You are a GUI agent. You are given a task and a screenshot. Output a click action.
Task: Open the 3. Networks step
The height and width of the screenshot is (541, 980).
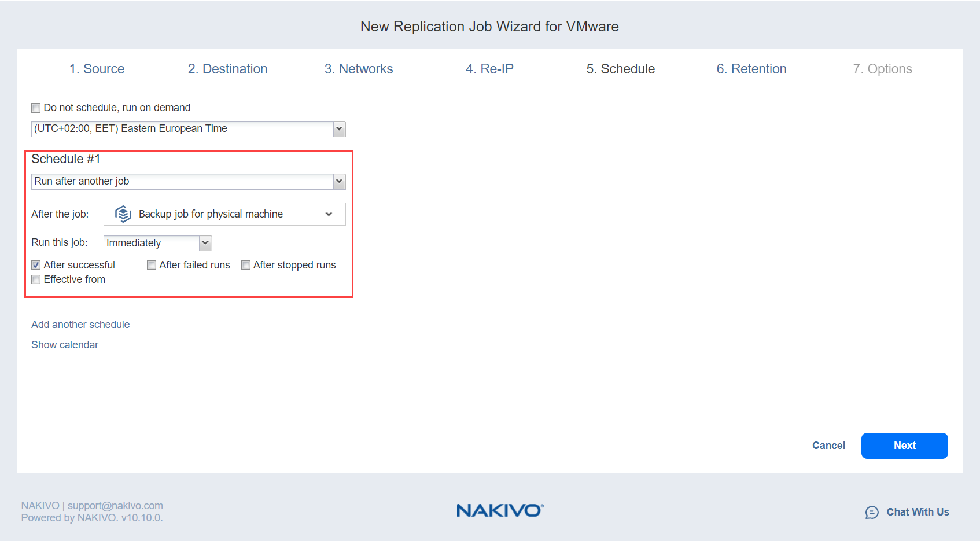359,69
